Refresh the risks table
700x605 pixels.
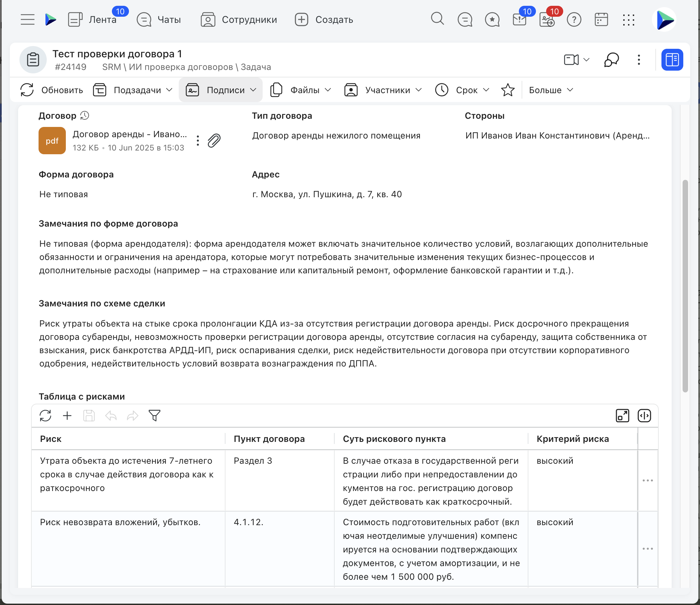(45, 416)
